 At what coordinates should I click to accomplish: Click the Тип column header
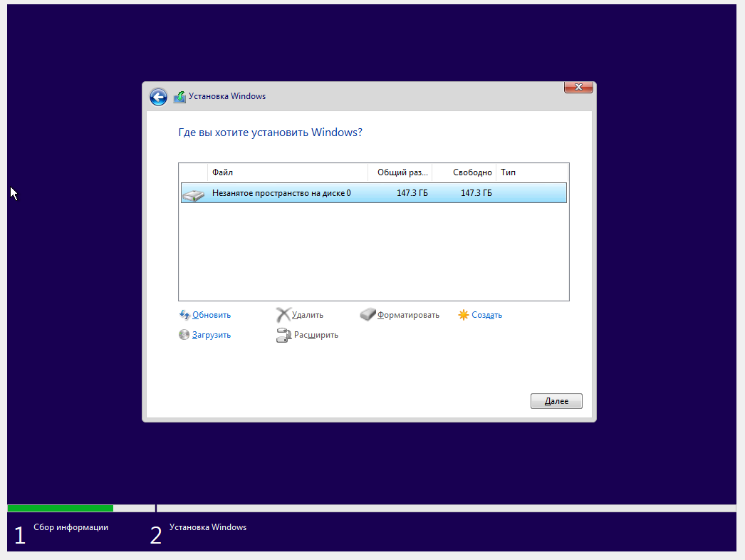coord(532,172)
